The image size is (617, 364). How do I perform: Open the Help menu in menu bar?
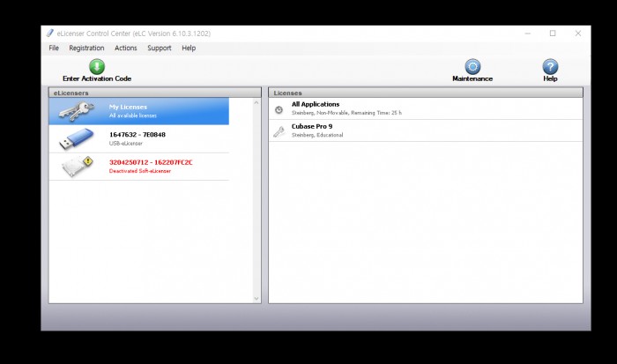click(x=189, y=48)
